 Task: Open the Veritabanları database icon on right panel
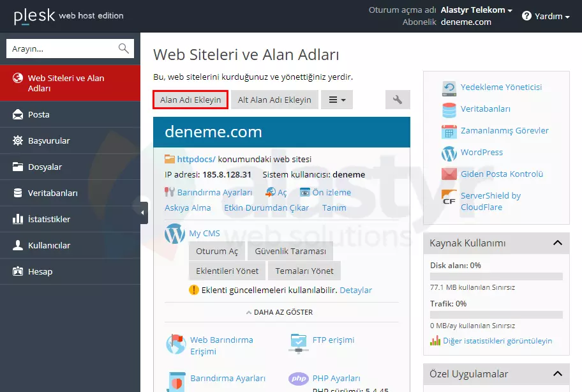click(x=449, y=110)
